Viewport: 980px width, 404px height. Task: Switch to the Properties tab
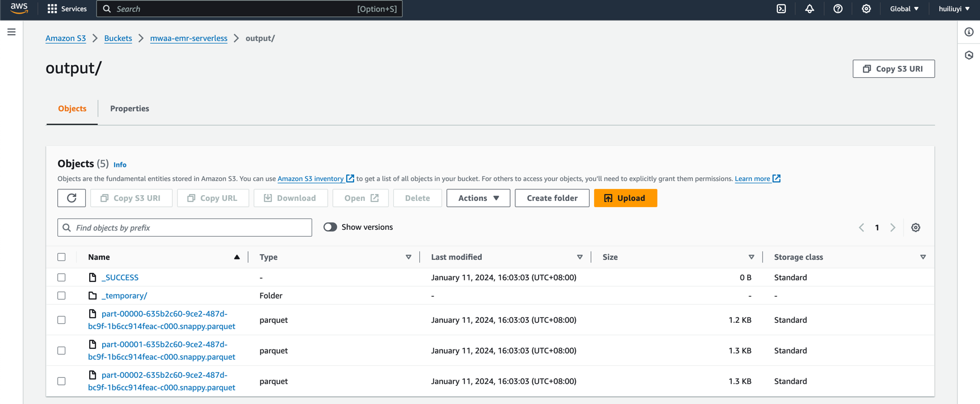click(129, 108)
